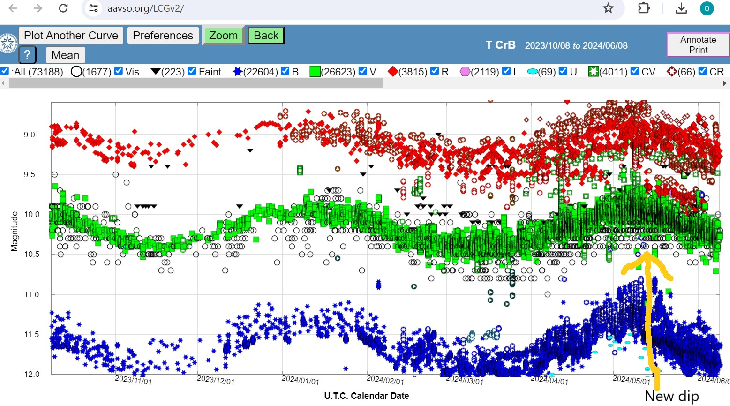Open the Preferences button
Screen dimensions: 730x406
[163, 35]
